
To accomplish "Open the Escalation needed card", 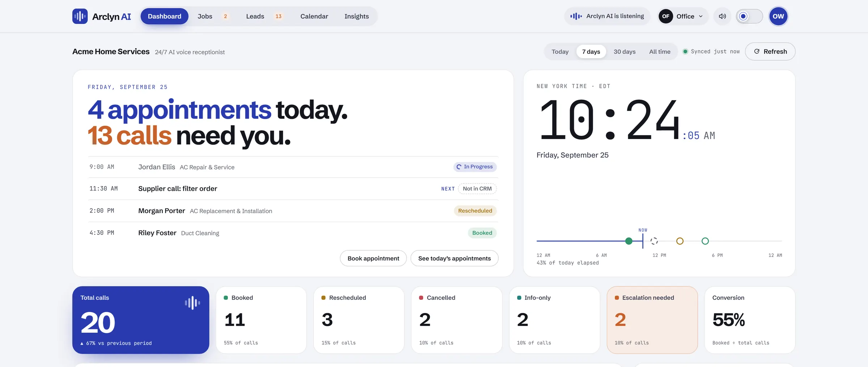I will tap(652, 320).
